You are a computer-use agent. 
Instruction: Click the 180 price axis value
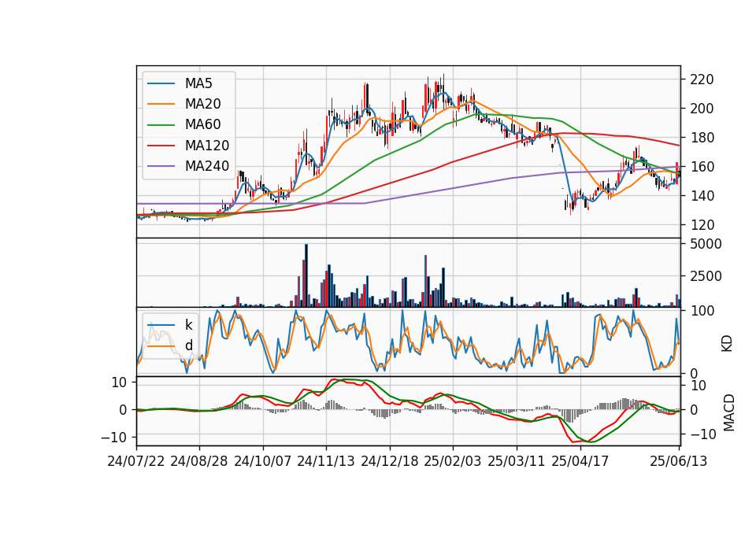[x=702, y=138]
